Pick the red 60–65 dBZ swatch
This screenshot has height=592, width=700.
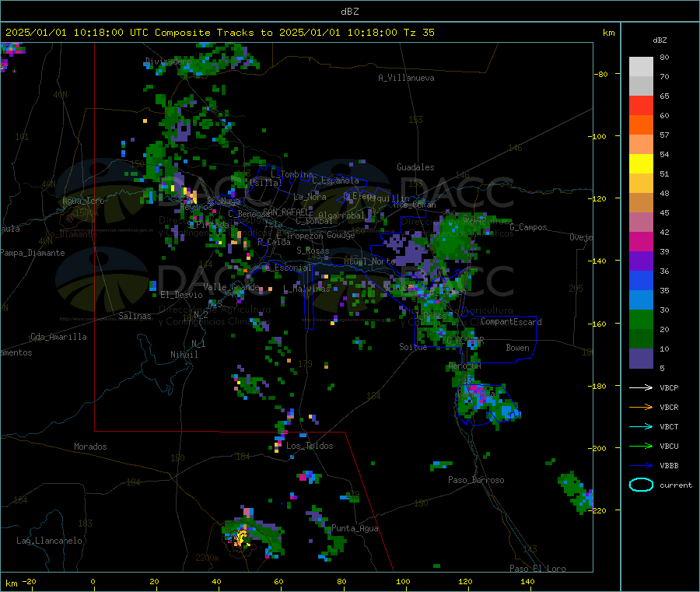click(641, 106)
